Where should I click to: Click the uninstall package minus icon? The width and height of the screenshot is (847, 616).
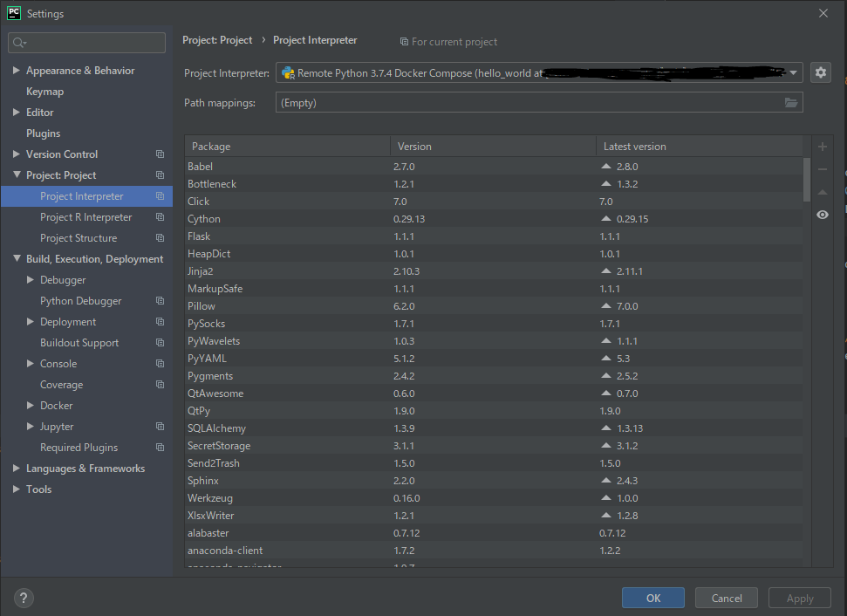click(x=823, y=169)
